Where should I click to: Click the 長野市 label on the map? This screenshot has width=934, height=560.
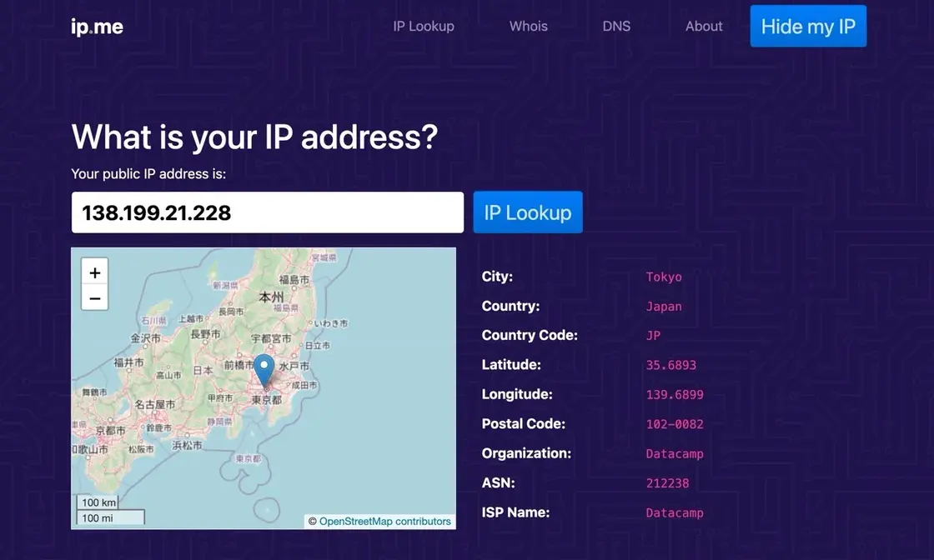(205, 334)
